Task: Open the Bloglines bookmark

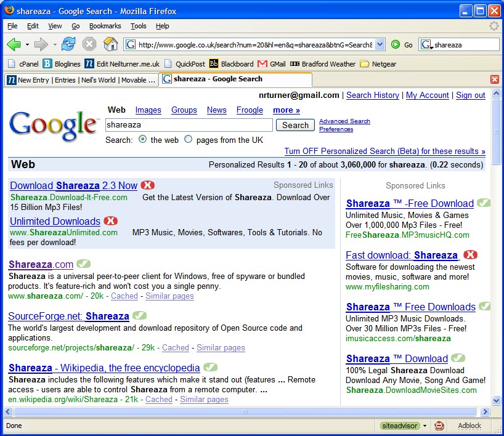Action: point(62,64)
